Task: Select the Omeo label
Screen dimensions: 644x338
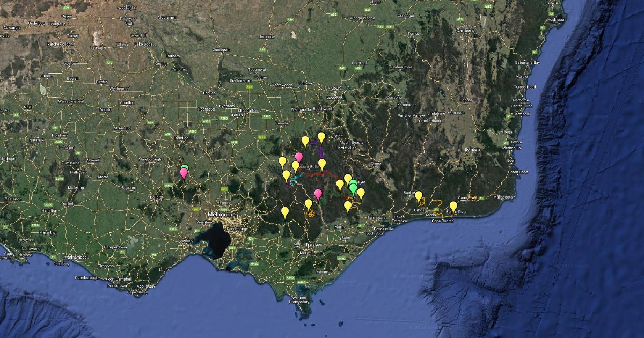Action: 376,163
